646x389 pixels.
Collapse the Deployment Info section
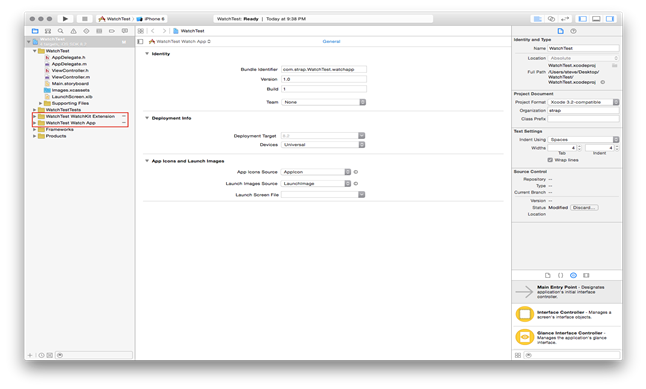coord(147,118)
